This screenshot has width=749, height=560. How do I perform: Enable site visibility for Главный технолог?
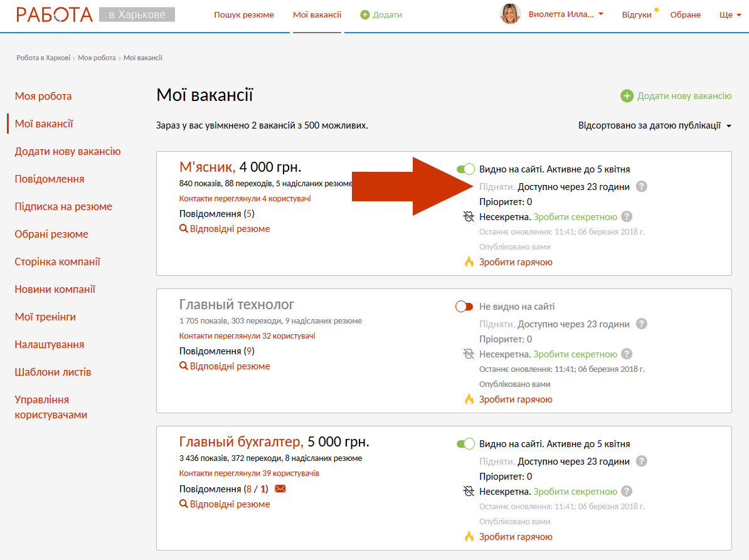tap(464, 307)
